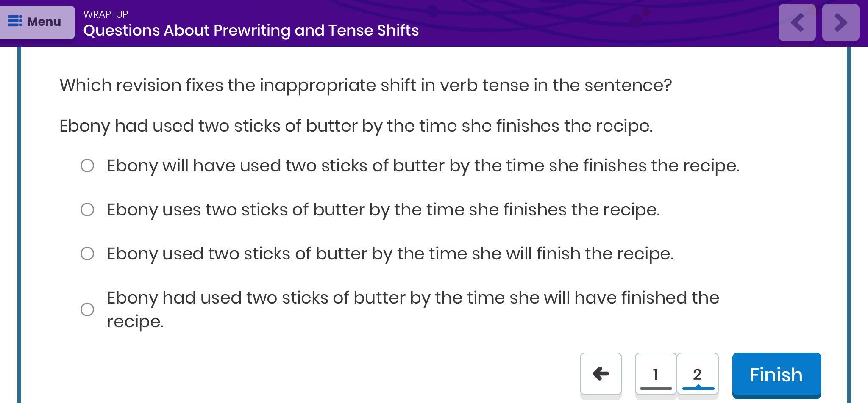Click the lesson title 'Questions About Prewriting'
The image size is (868, 403).
[251, 30]
